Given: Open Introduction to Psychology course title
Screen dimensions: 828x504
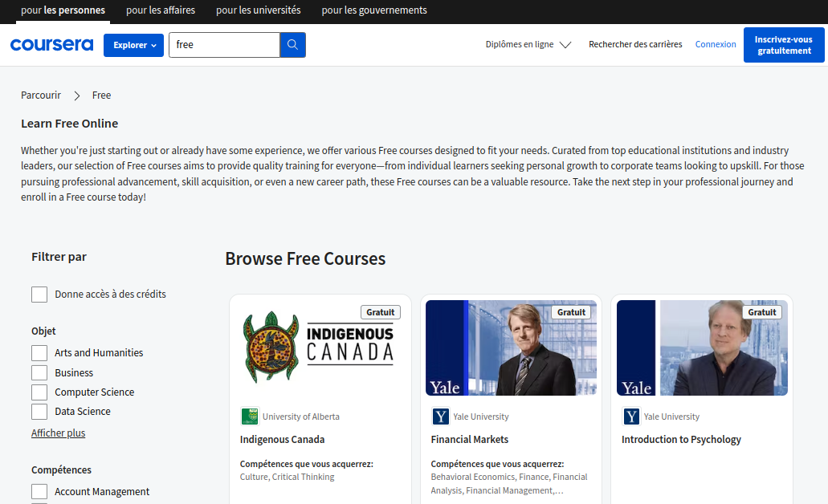Looking at the screenshot, I should coord(681,440).
